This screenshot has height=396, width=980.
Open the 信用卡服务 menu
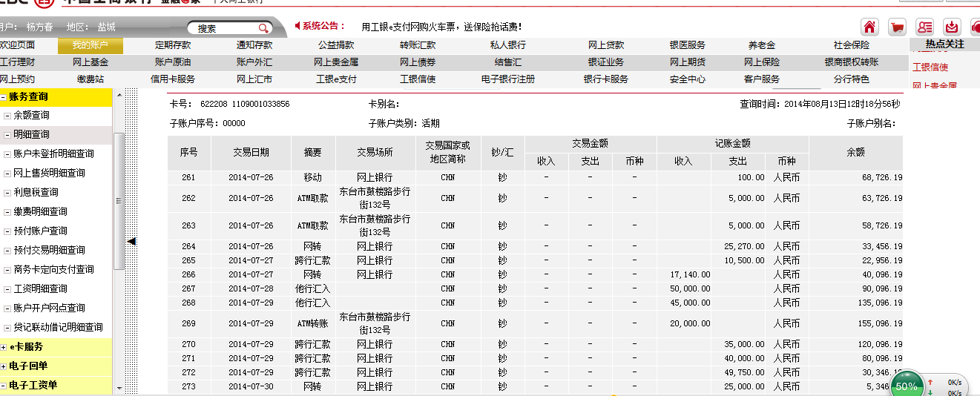click(172, 79)
